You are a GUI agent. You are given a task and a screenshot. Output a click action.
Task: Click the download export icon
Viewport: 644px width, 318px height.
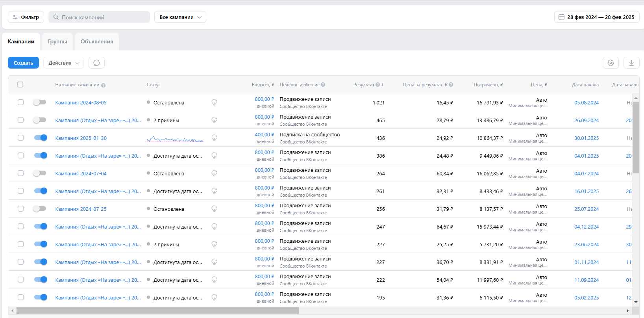click(631, 63)
